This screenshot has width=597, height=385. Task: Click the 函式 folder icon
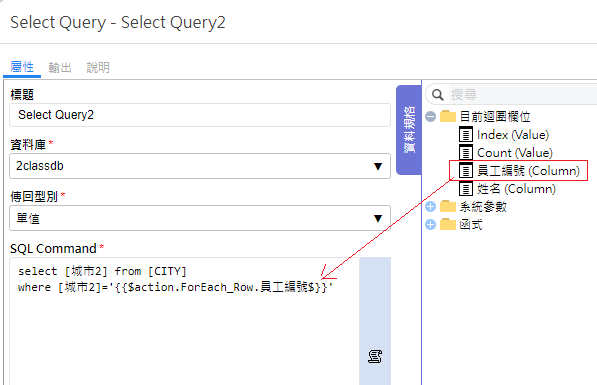click(x=448, y=224)
